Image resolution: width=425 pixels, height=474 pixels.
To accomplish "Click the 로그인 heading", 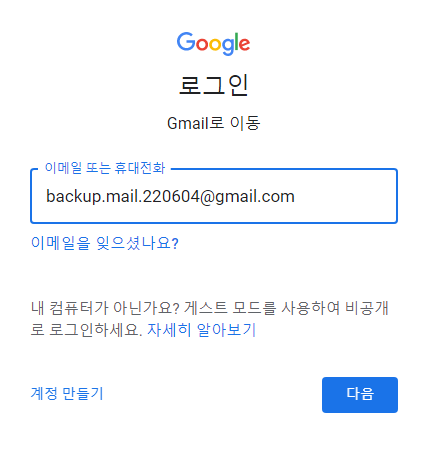I will pos(213,85).
